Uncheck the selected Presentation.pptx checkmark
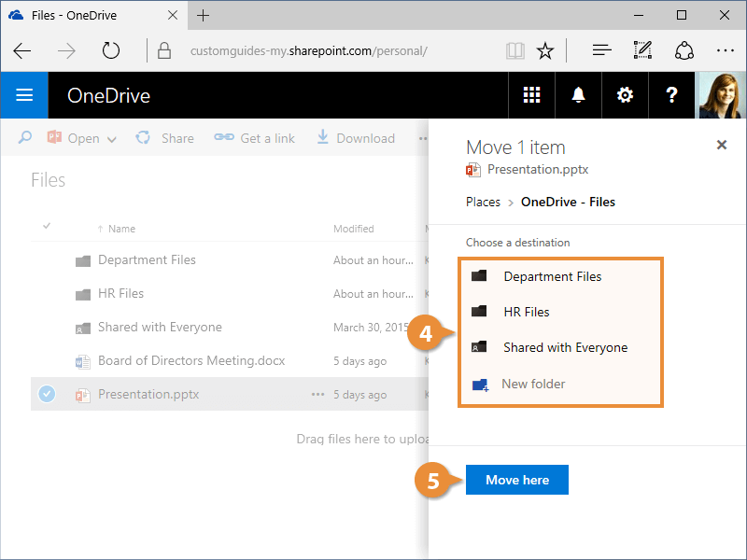 pos(47,395)
